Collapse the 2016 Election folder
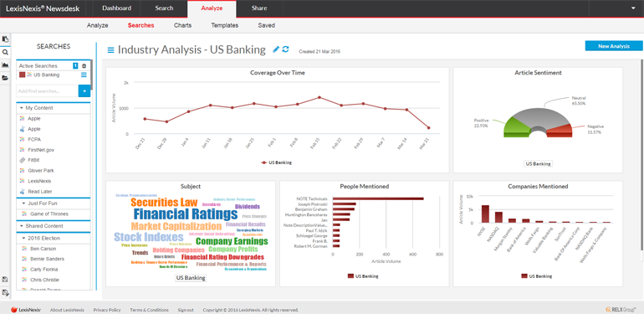Image resolution: width=644 pixels, height=314 pixels. pyautogui.click(x=23, y=239)
